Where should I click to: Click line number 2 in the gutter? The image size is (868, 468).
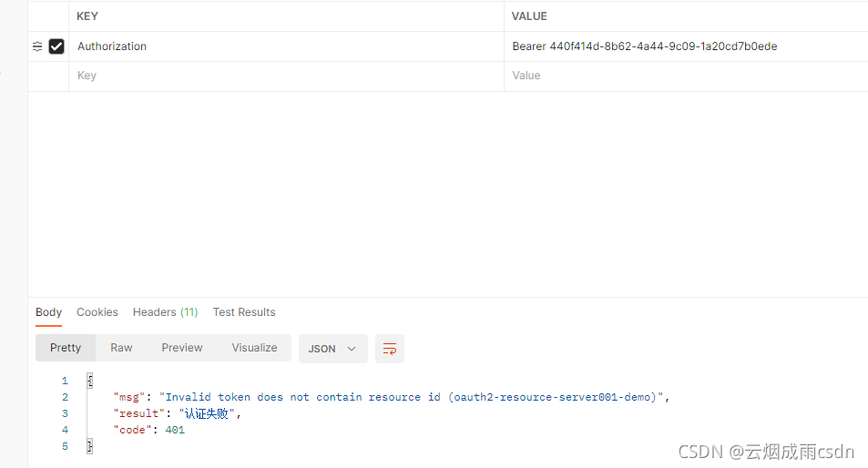pos(65,397)
